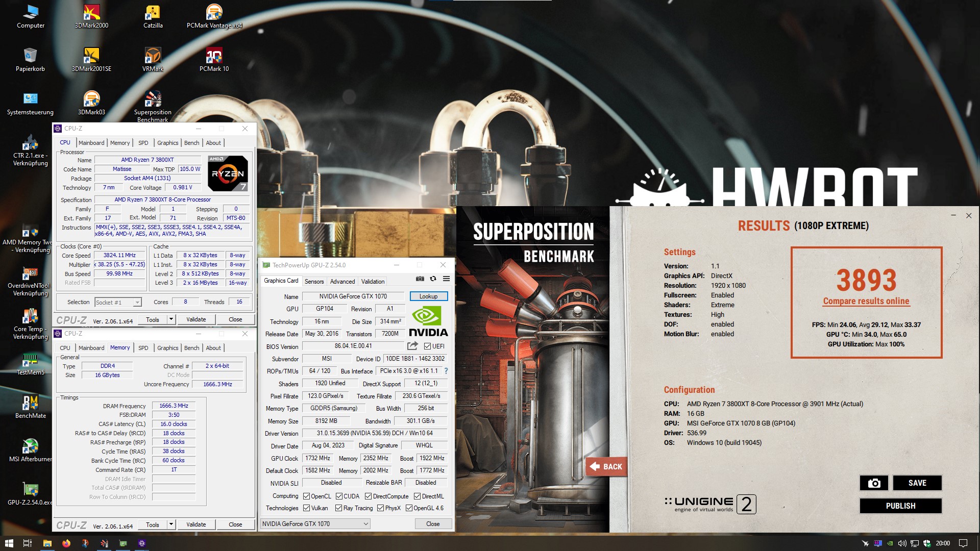Open the 3DMark2001SE desktop icon
The image size is (980, 551).
point(91,59)
